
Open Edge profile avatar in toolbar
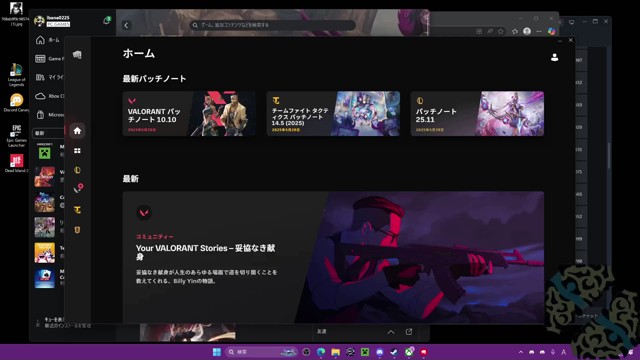527,31
